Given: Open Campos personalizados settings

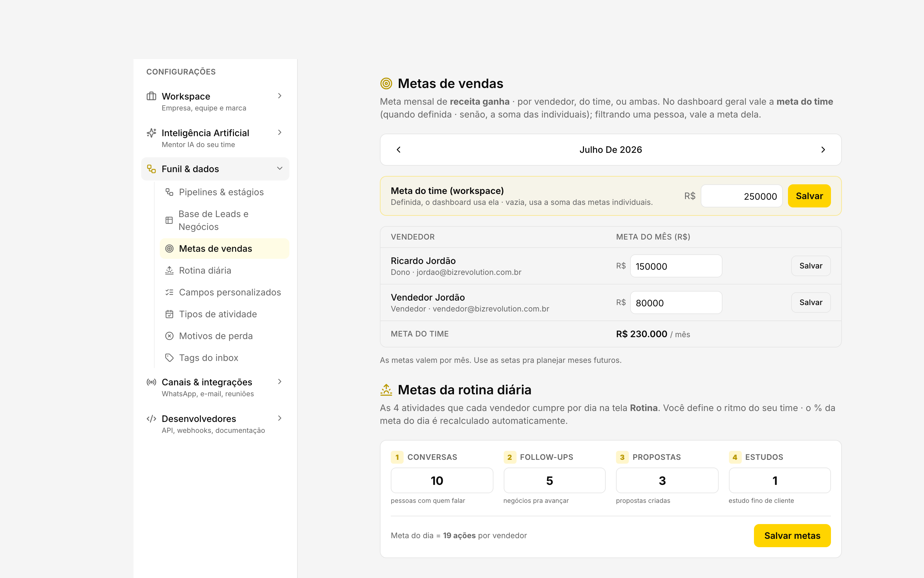Looking at the screenshot, I should (225, 292).
